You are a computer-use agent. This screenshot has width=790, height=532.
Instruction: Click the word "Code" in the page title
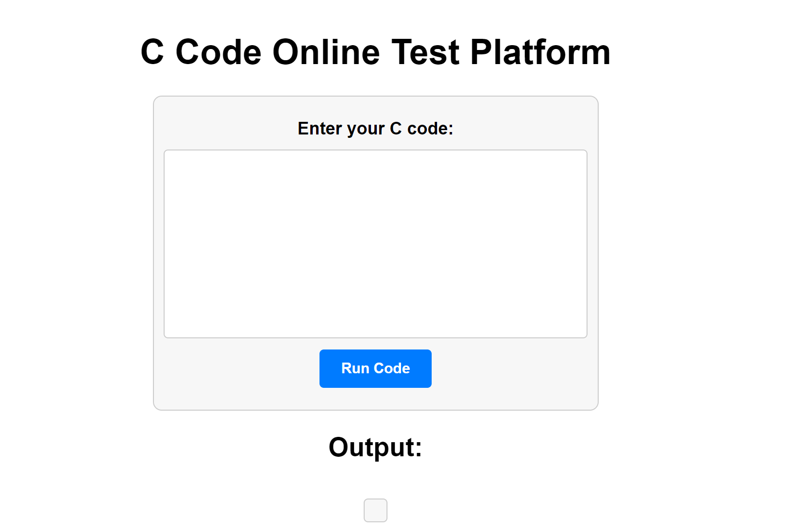(x=219, y=52)
